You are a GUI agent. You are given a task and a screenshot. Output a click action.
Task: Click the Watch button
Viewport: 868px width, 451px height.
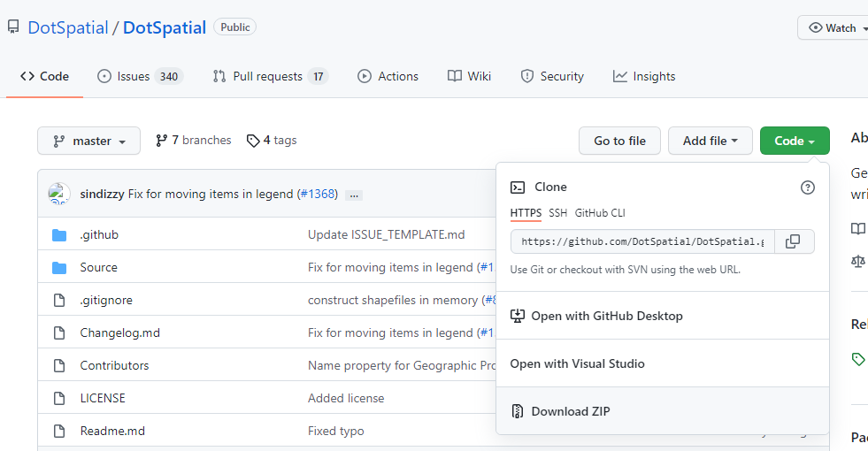[x=833, y=27]
